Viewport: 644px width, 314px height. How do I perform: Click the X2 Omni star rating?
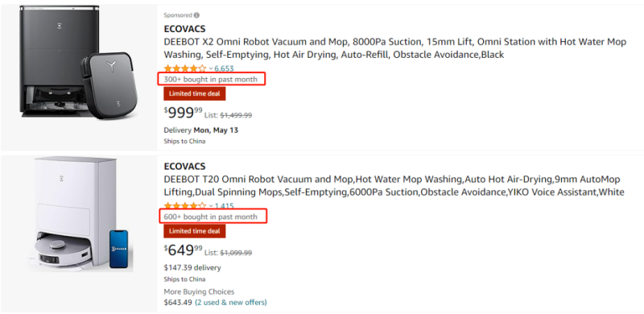[x=185, y=68]
